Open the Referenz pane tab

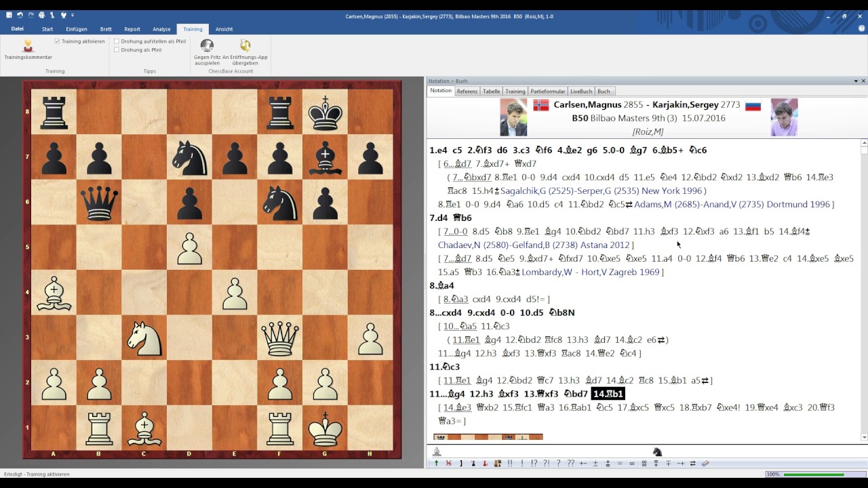point(467,91)
